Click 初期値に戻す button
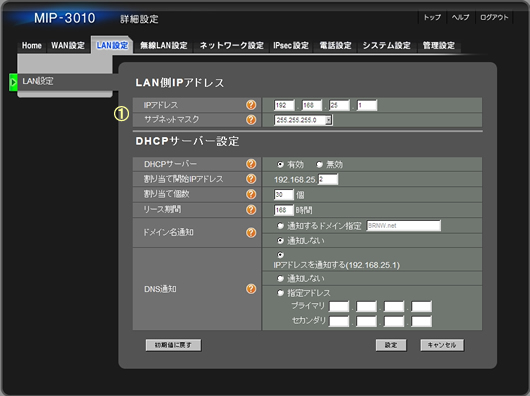 pyautogui.click(x=173, y=345)
